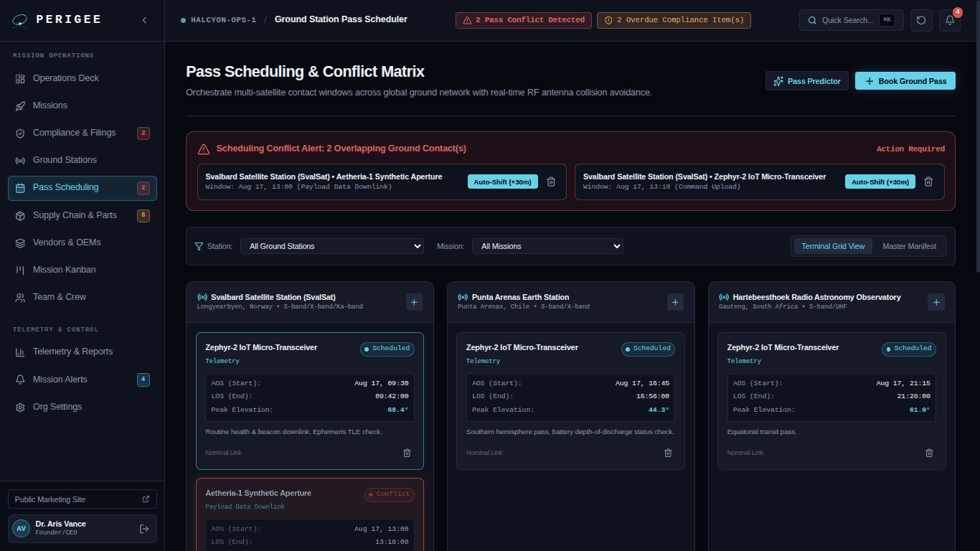Switch to Master Manifest view

[909, 246]
